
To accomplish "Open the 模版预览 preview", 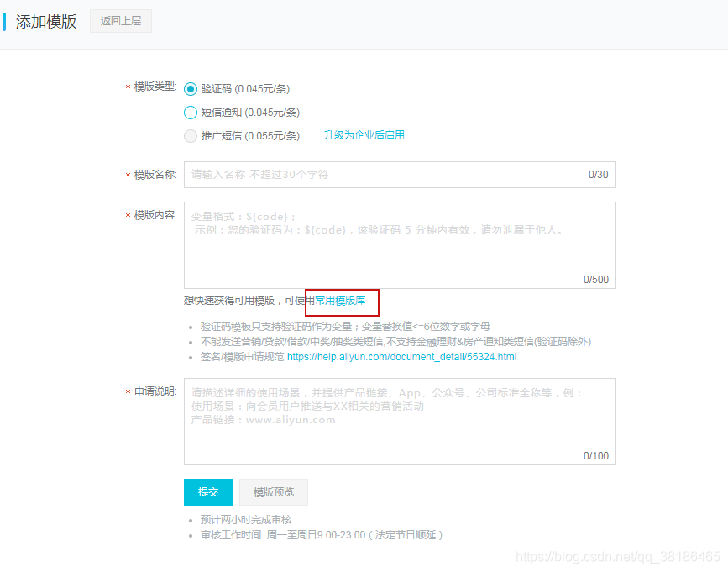I will click(274, 492).
